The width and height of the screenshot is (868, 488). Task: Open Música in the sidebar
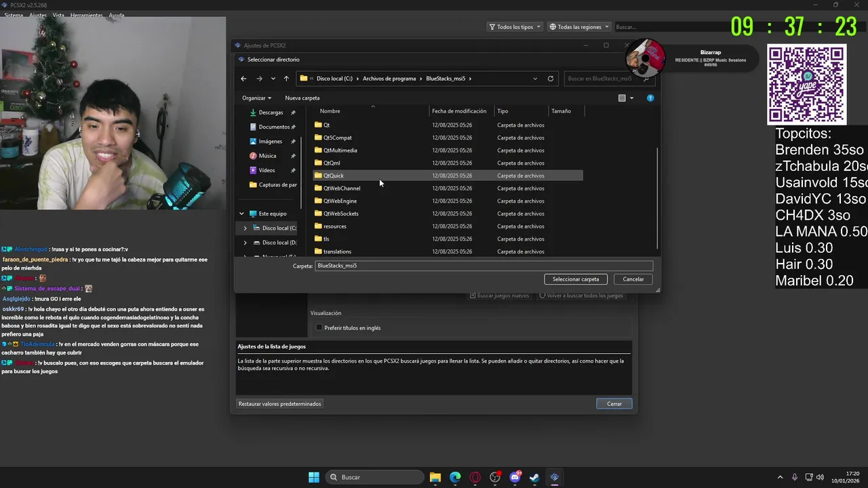click(x=267, y=156)
